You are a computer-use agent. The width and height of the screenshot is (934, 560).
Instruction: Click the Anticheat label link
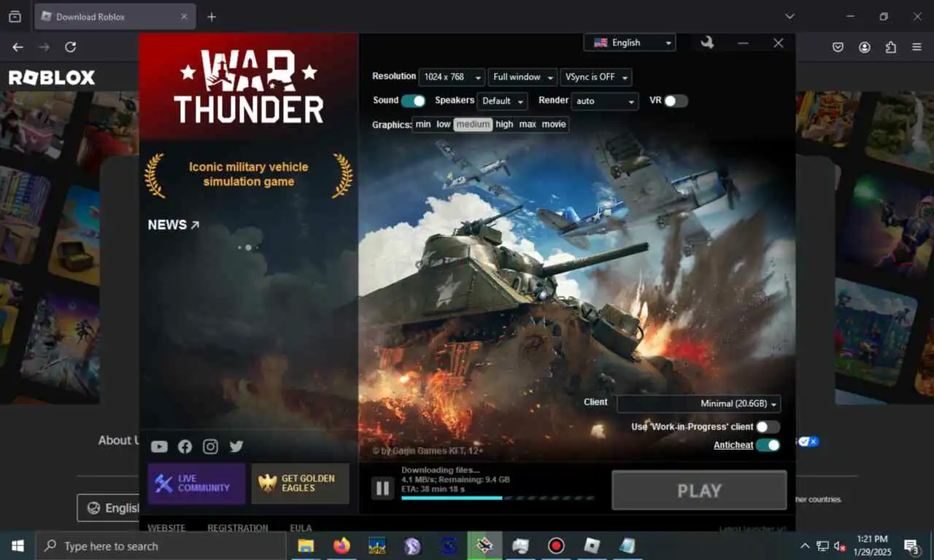click(x=733, y=446)
